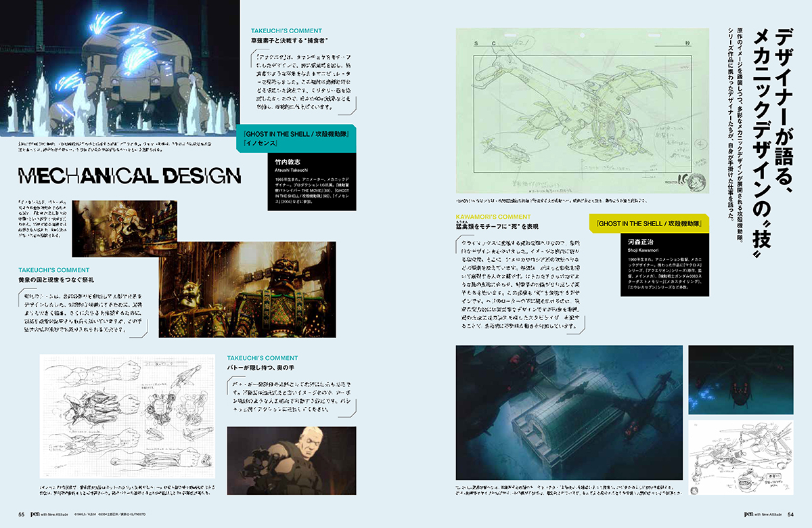Screen dimensions: 812x528
Task: Click the MECHANICAL DESIGN headline
Action: 130,176
